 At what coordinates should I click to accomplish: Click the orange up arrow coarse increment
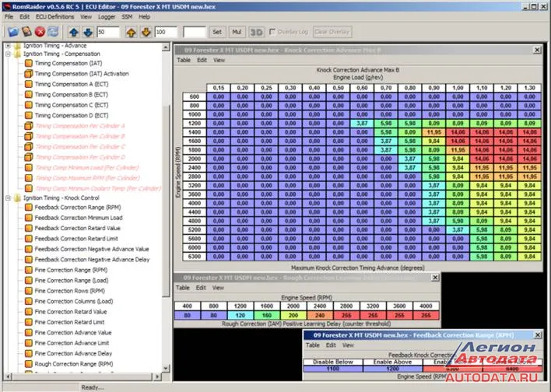point(132,33)
